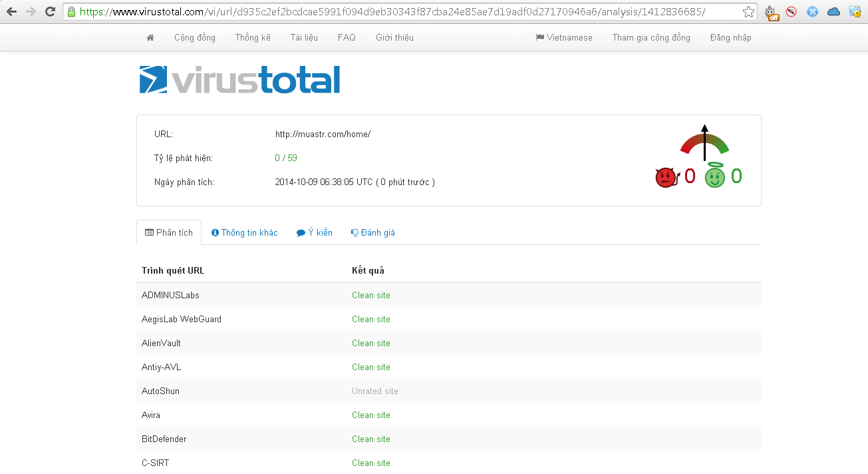Click the browser forward arrow
The height and width of the screenshot is (474, 868).
click(31, 11)
